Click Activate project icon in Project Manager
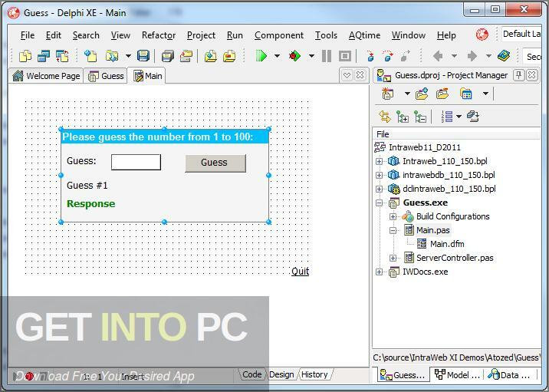The image size is (549, 392). [x=388, y=94]
